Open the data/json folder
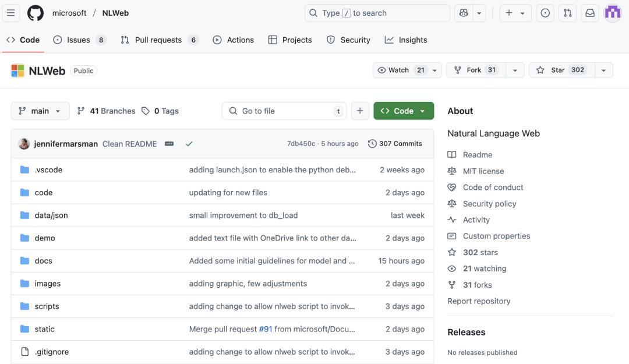629x364 pixels. [51, 215]
